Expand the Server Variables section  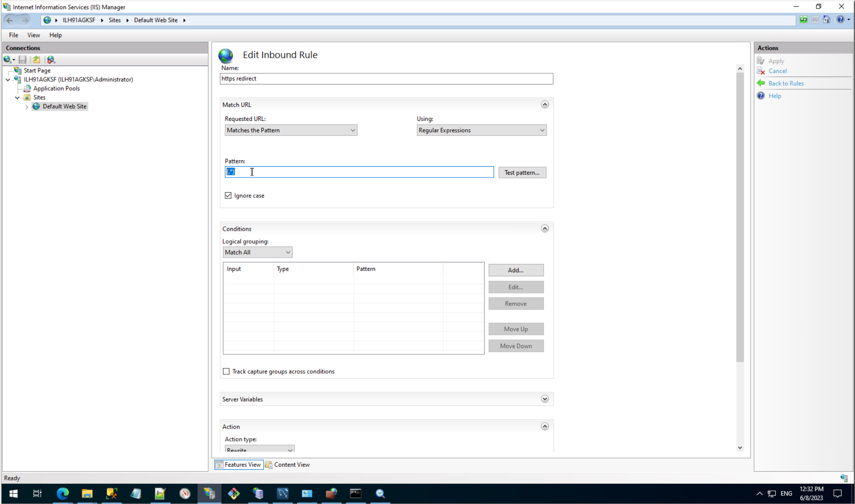(545, 399)
